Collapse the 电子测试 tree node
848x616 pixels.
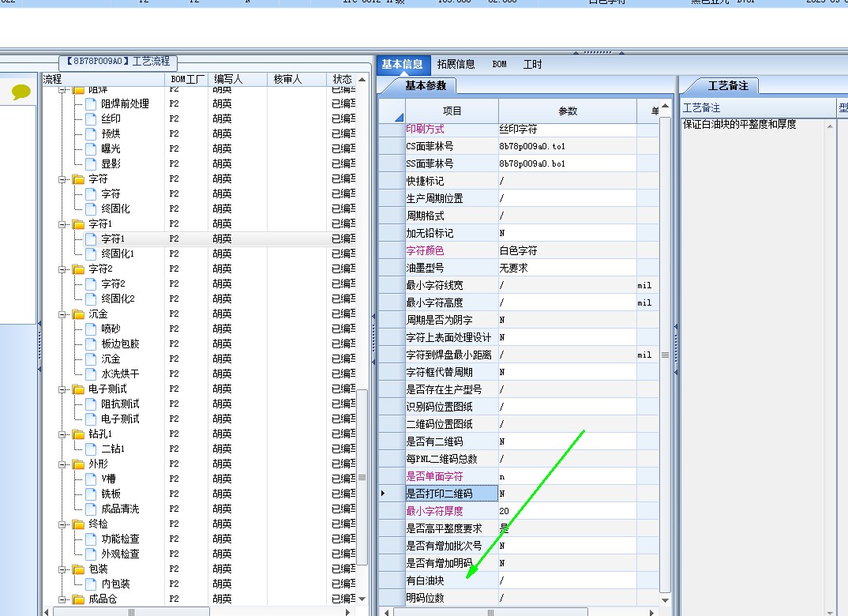(x=62, y=389)
